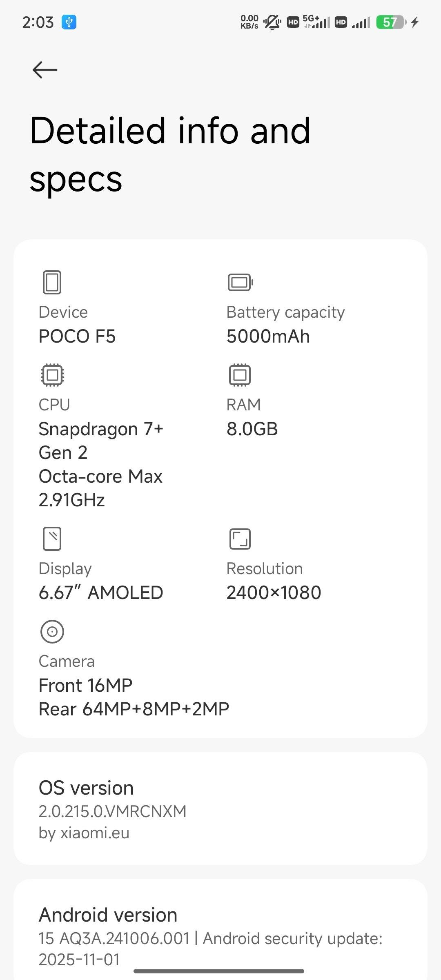Tap the USB debugging status icon

(x=69, y=22)
